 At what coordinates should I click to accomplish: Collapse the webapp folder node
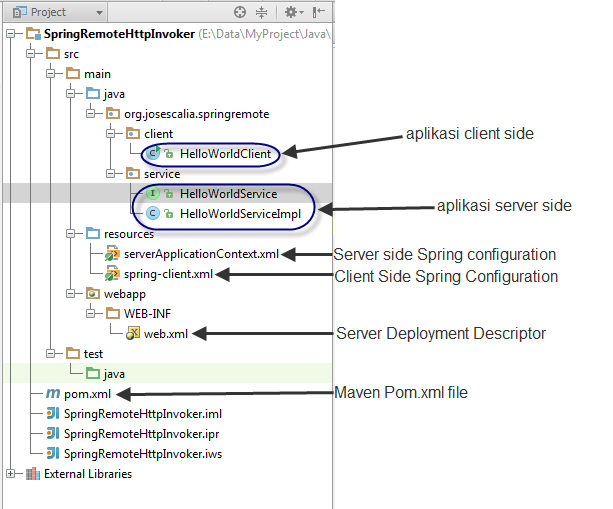pos(70,294)
